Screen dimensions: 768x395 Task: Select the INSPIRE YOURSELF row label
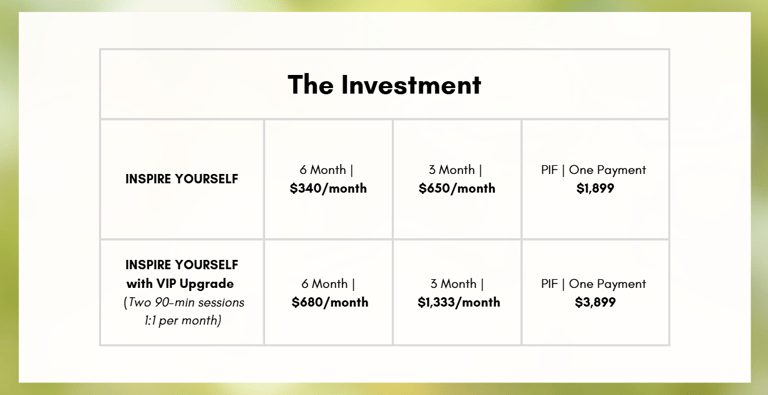pyautogui.click(x=182, y=179)
